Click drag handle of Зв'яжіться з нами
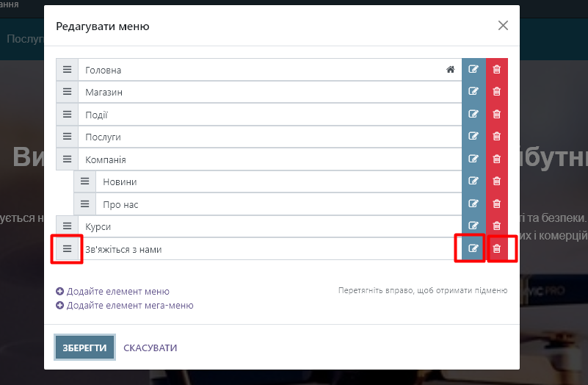 (67, 249)
